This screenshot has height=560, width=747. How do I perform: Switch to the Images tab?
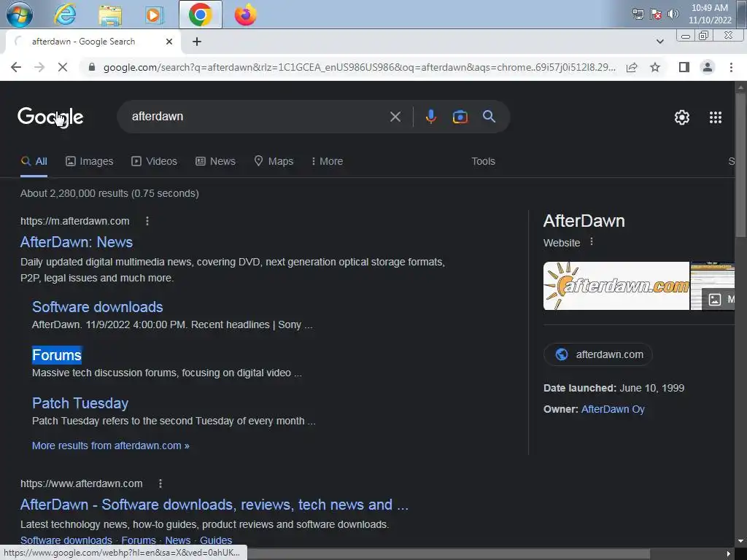click(90, 161)
